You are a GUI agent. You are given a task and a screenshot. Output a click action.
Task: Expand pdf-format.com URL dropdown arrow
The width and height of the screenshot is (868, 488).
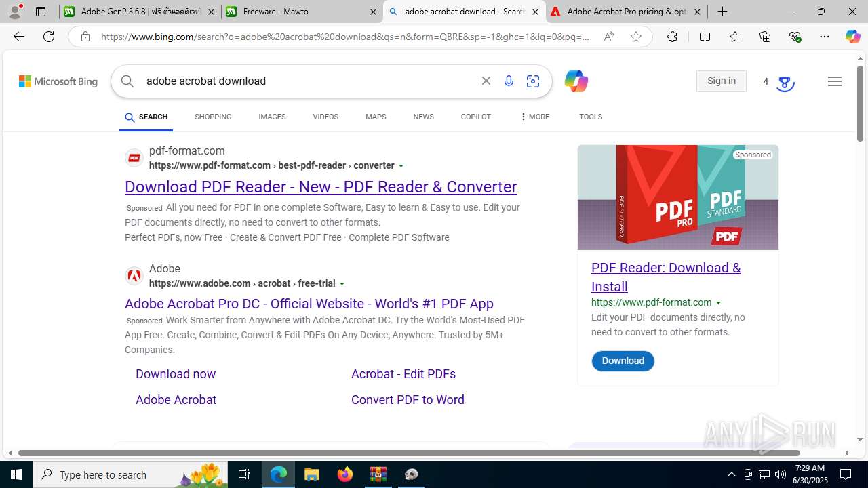pyautogui.click(x=401, y=166)
